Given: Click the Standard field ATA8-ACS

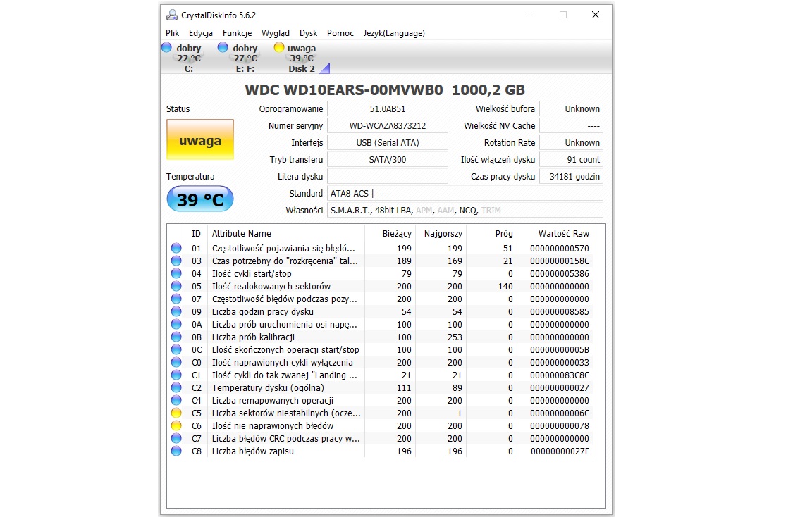Looking at the screenshot, I should click(x=465, y=194).
